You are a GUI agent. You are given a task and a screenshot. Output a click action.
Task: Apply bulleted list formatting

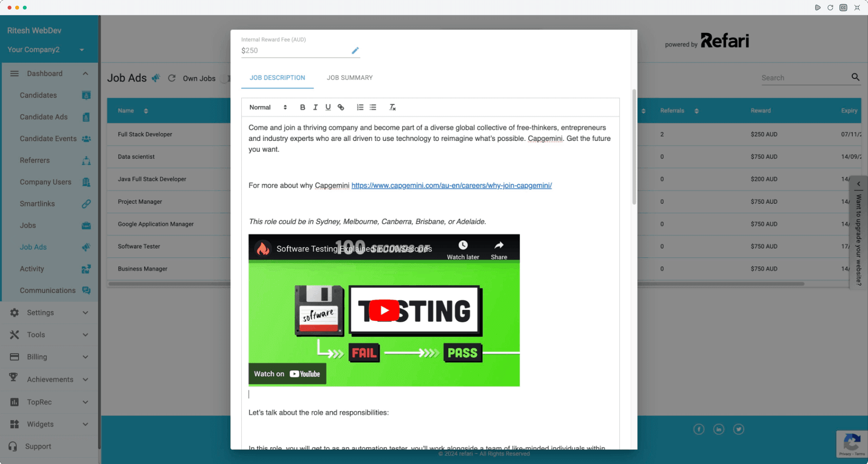[x=373, y=108]
